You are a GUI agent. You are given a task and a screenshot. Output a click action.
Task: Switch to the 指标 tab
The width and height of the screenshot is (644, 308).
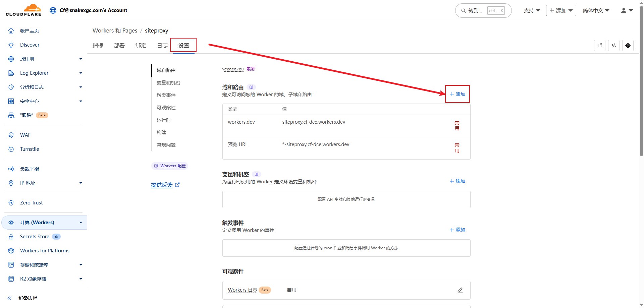click(x=98, y=45)
